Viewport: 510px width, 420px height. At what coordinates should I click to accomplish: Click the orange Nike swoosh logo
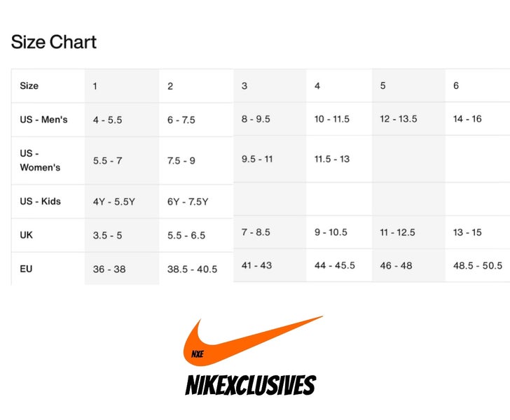click(253, 341)
